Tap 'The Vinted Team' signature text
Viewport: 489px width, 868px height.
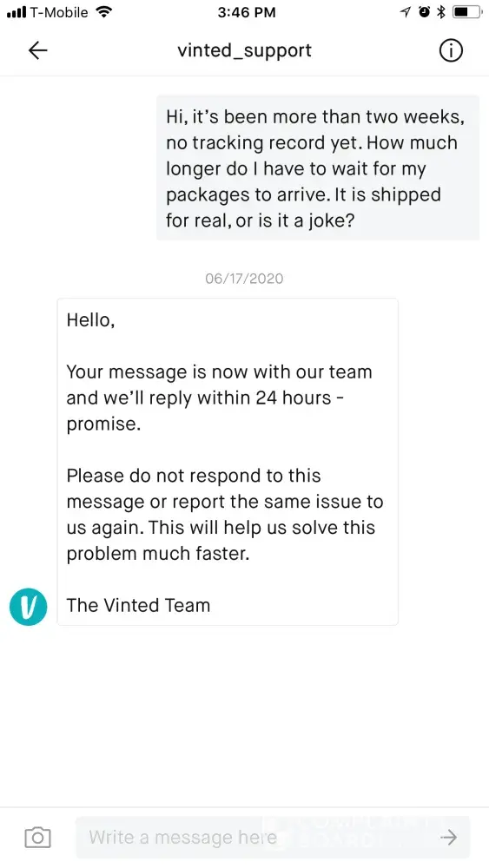click(138, 605)
